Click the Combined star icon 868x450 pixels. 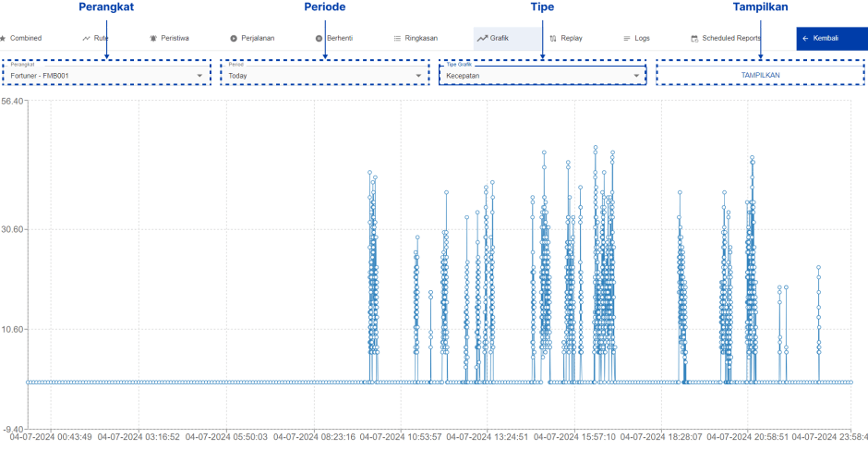click(3, 39)
